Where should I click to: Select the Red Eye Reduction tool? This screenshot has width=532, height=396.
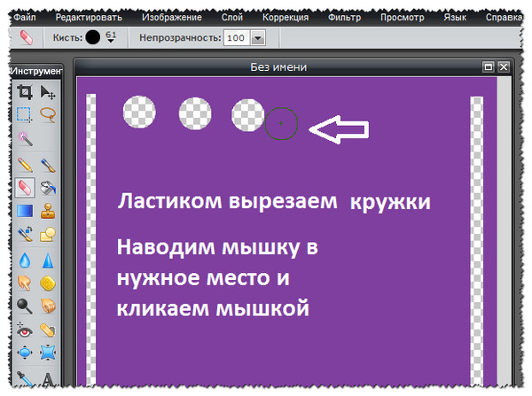(25, 330)
